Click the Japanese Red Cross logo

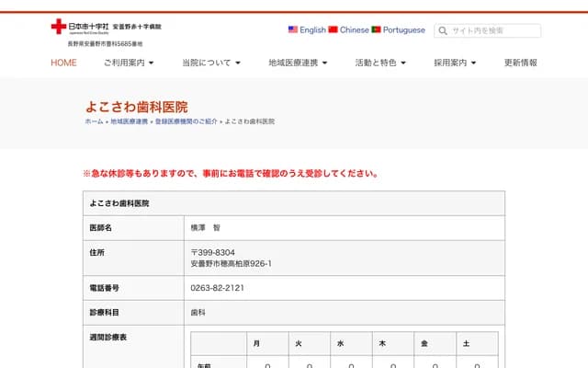pyautogui.click(x=106, y=28)
